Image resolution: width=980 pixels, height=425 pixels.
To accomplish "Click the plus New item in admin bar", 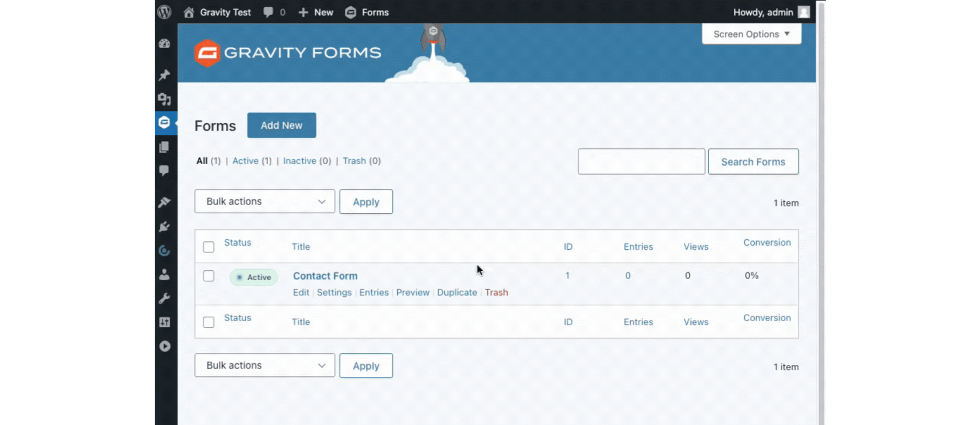I will (316, 12).
